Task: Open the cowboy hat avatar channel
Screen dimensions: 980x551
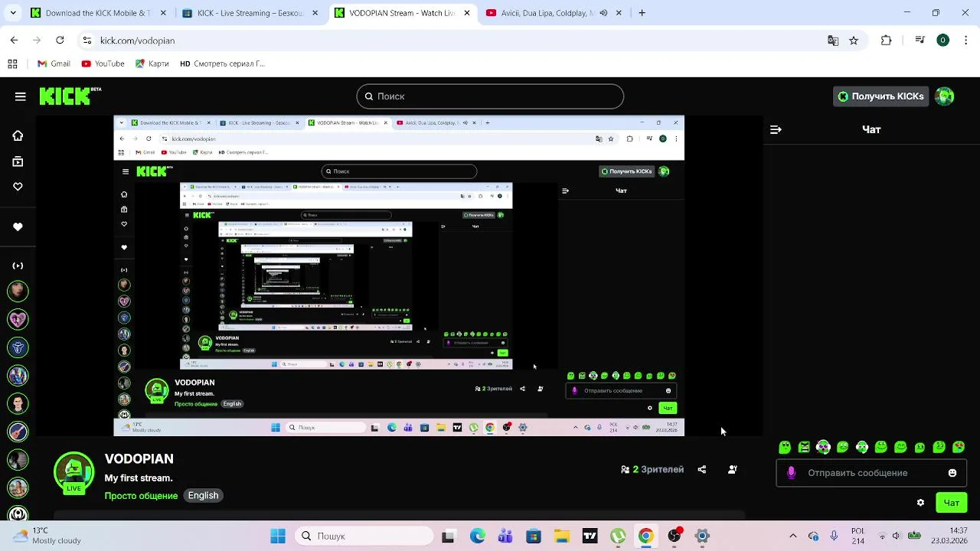Action: click(18, 347)
